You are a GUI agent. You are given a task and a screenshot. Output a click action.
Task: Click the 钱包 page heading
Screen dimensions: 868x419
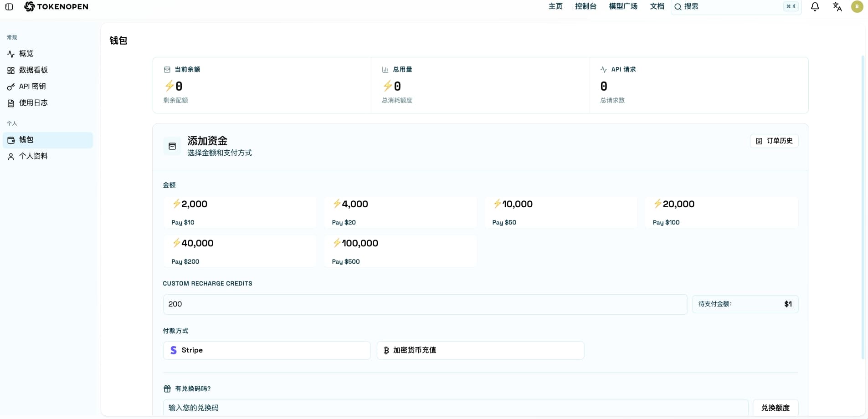pyautogui.click(x=118, y=41)
